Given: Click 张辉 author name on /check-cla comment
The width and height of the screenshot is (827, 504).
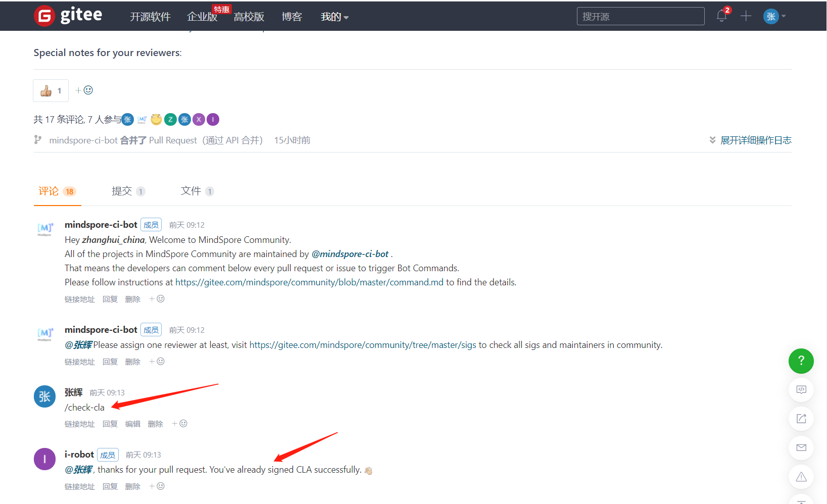Looking at the screenshot, I should [74, 392].
